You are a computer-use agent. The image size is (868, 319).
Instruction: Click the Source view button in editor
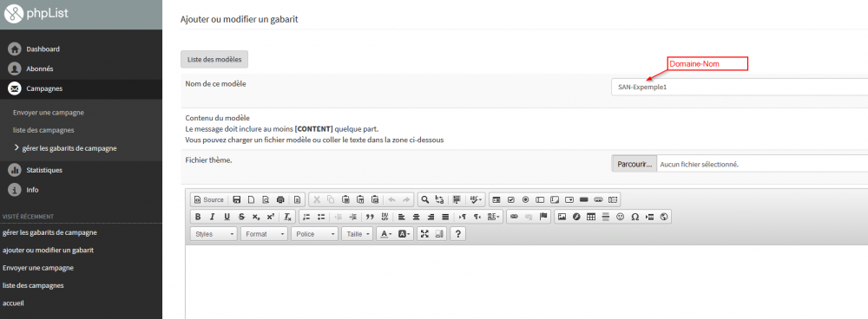coord(208,199)
